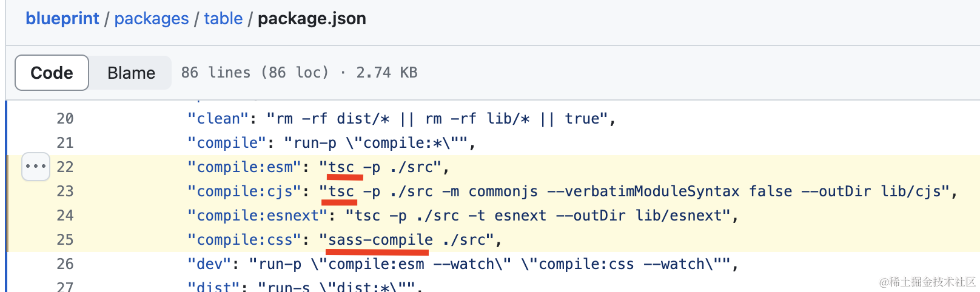This screenshot has width=980, height=292.
Task: Select line number 22
Action: 65,167
